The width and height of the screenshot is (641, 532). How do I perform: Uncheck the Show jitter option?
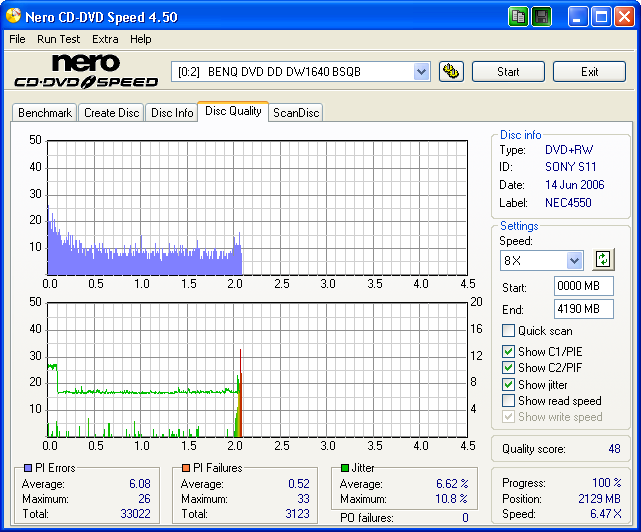(x=509, y=385)
